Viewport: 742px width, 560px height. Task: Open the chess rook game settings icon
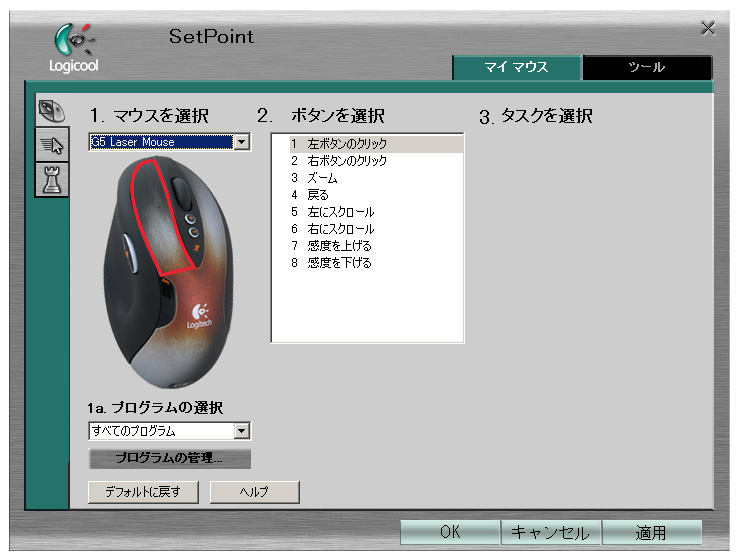(51, 179)
